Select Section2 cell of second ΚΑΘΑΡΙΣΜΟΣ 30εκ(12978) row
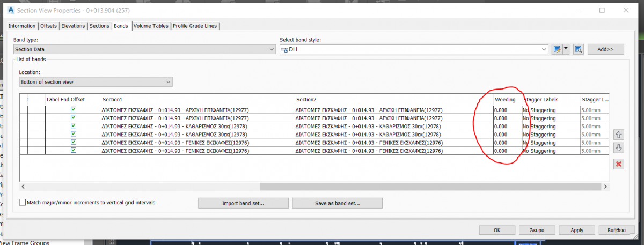Viewport: 644px width, 245px height. pos(394,134)
